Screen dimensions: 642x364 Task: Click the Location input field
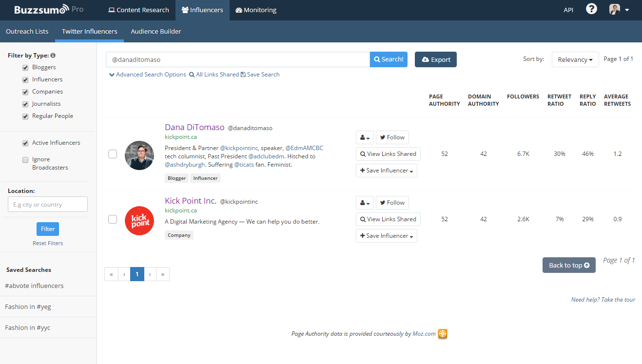[48, 204]
